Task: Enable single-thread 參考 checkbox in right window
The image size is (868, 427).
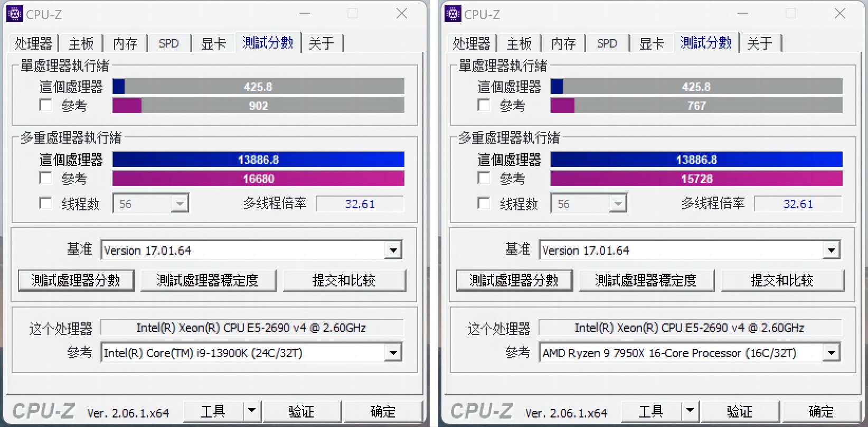Action: [484, 105]
